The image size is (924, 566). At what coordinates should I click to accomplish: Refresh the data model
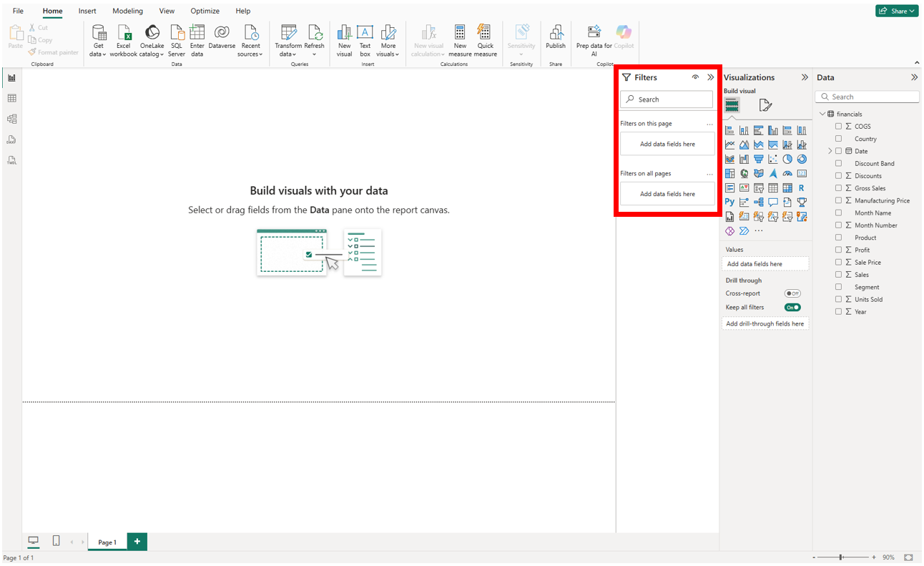[x=315, y=40]
